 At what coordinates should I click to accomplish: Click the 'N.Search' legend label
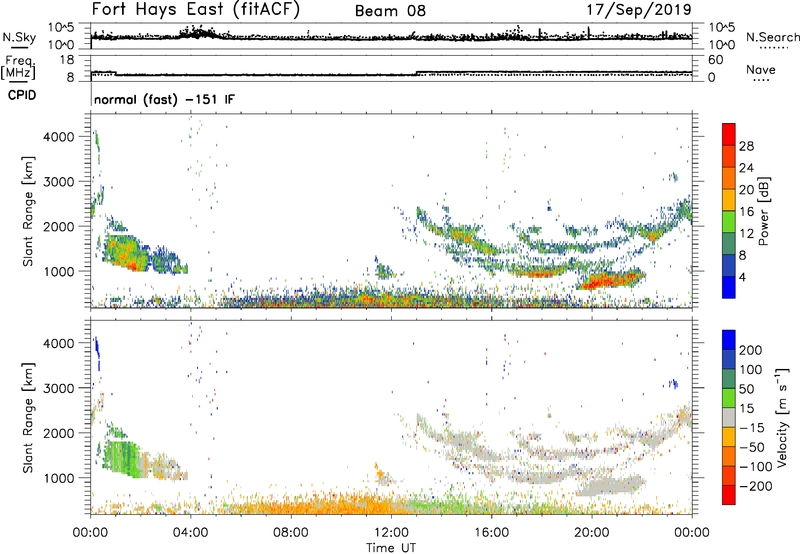[772, 37]
